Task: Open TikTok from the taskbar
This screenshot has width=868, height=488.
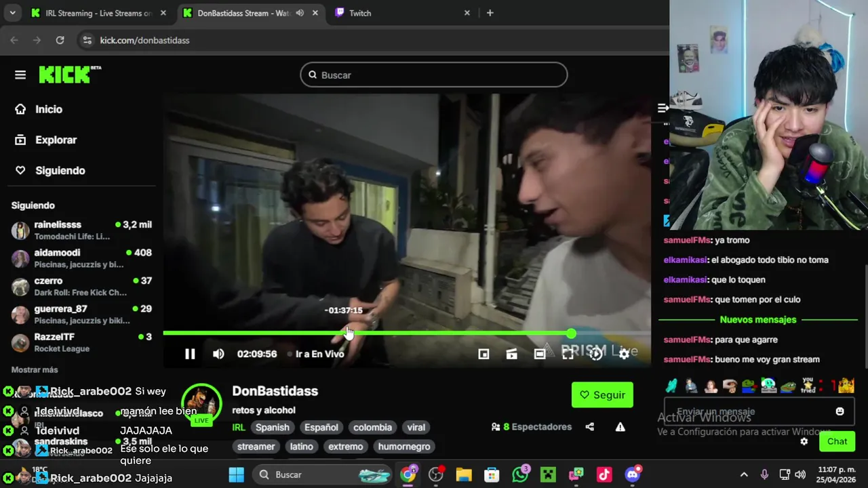Action: 604,474
